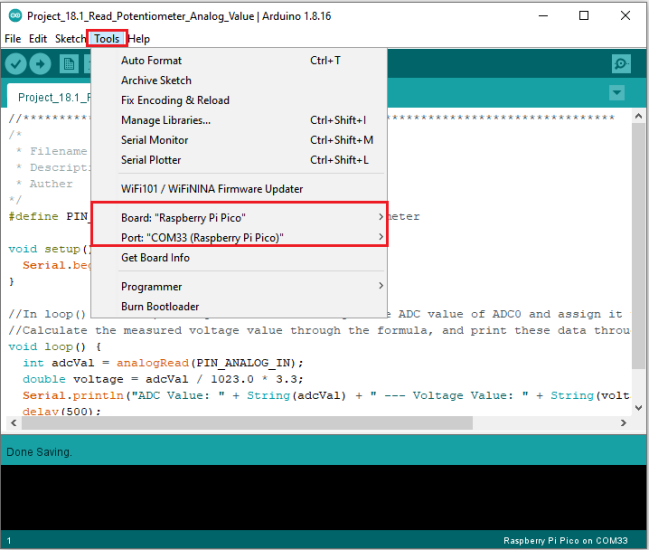Select Port: "COM33 (Raspberry Pi Pico)" entry
The image size is (650, 550).
[239, 237]
